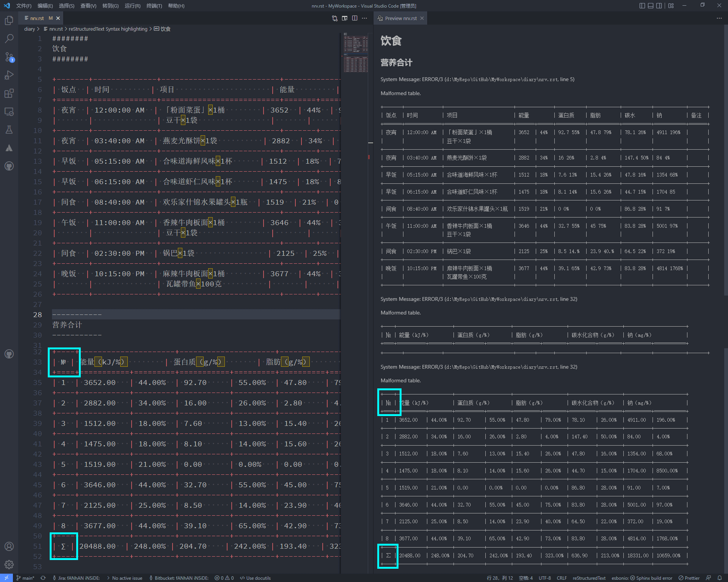This screenshot has width=728, height=582.
Task: Change file encoding UTF-8
Action: tap(544, 578)
